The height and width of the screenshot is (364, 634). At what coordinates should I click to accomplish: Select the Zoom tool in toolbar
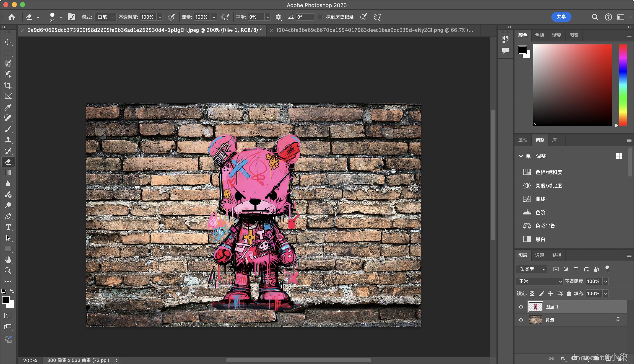click(8, 271)
